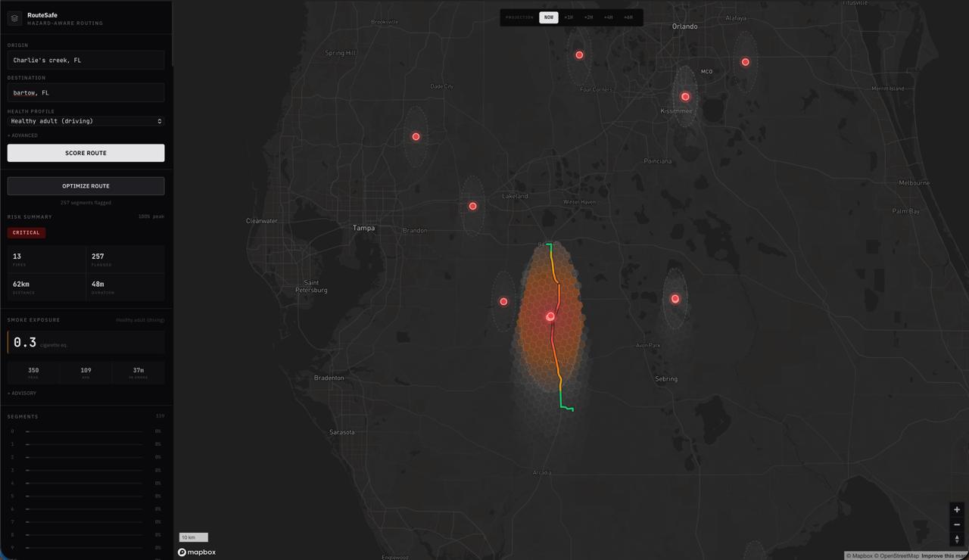This screenshot has width=969, height=560.
Task: Click the 100% peak label
Action: pos(151,216)
